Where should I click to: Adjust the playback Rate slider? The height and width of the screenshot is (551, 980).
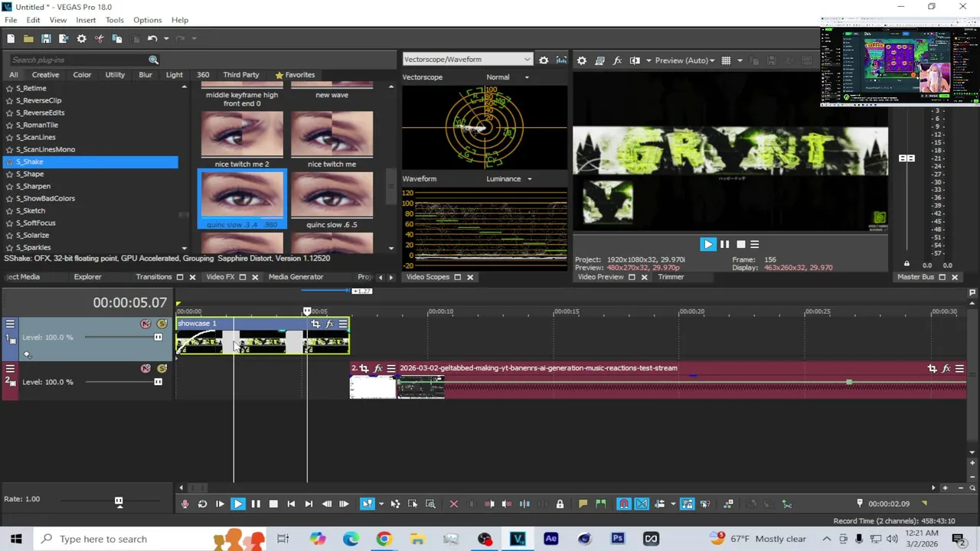119,501
